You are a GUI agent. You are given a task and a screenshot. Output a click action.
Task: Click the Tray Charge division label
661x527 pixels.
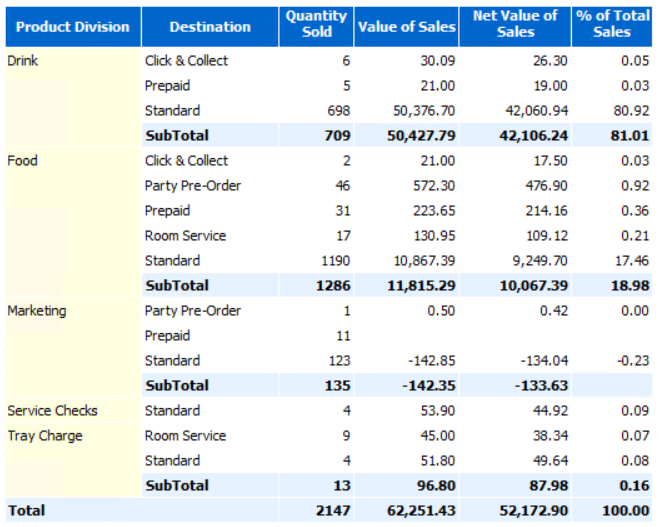pos(45,436)
